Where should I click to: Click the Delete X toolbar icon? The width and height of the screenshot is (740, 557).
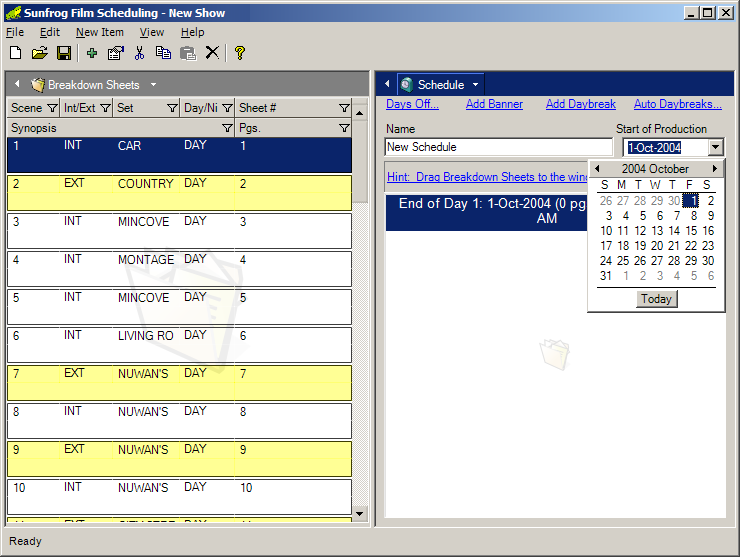[x=212, y=52]
